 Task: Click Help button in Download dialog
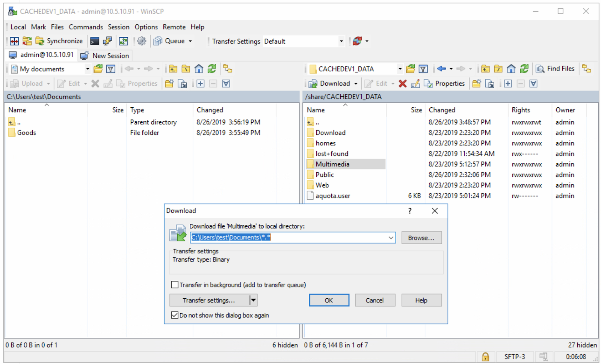click(421, 300)
